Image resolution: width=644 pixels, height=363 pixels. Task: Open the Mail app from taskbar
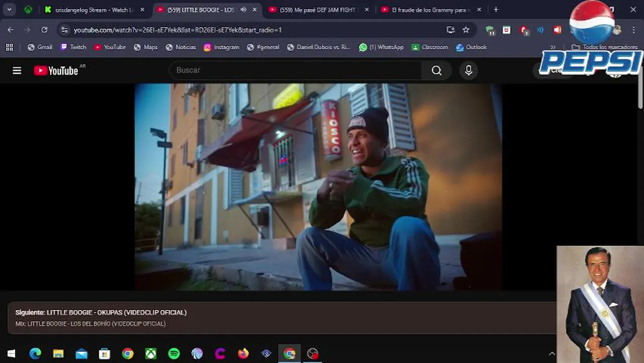pos(81,354)
